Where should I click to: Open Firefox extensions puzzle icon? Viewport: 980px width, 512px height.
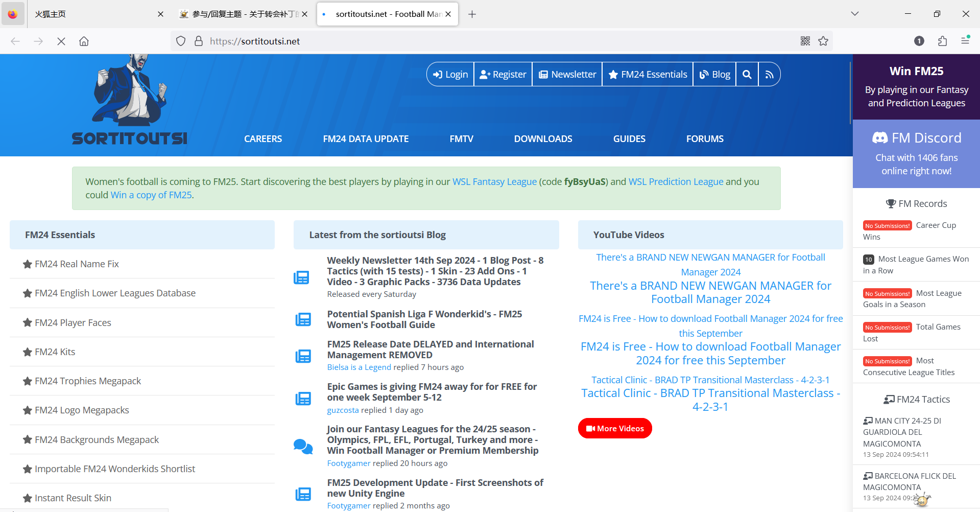tap(942, 41)
